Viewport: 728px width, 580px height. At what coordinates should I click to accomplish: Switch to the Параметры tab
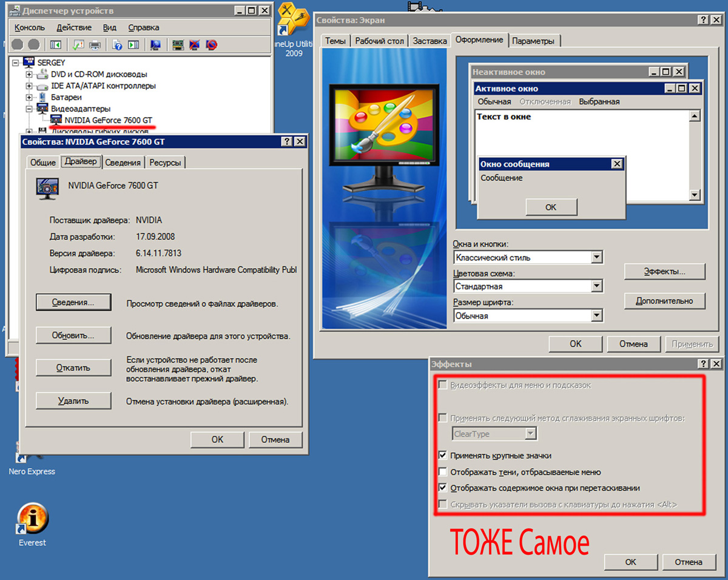pos(533,41)
